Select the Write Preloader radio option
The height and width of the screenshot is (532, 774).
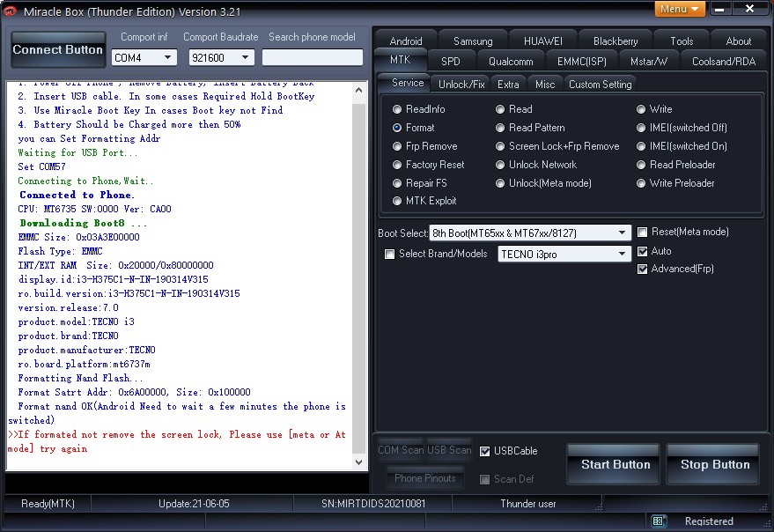coord(675,183)
